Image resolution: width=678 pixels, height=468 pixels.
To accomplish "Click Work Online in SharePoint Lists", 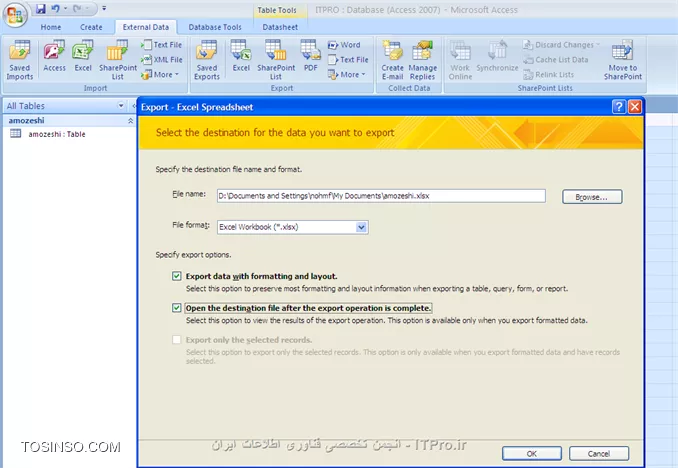I will coord(460,60).
